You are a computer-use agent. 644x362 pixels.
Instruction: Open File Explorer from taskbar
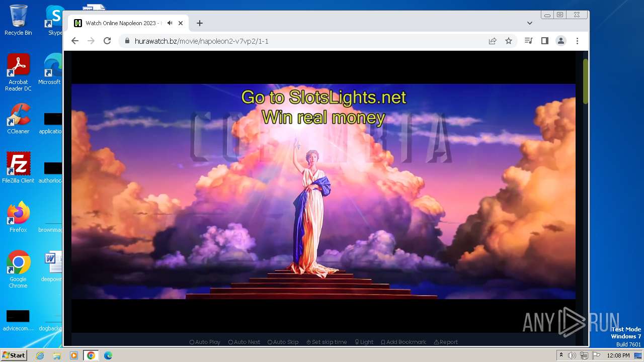57,355
